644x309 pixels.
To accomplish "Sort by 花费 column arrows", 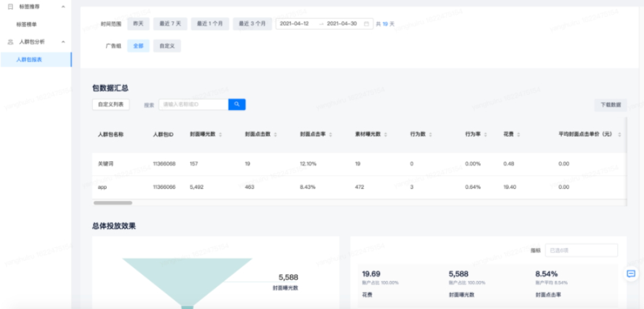I will point(518,134).
